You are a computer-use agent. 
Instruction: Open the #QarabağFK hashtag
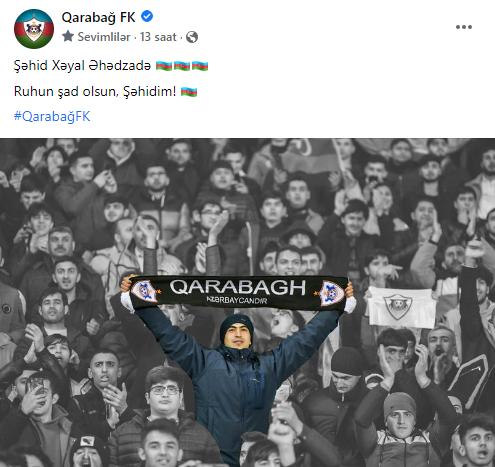pos(52,116)
